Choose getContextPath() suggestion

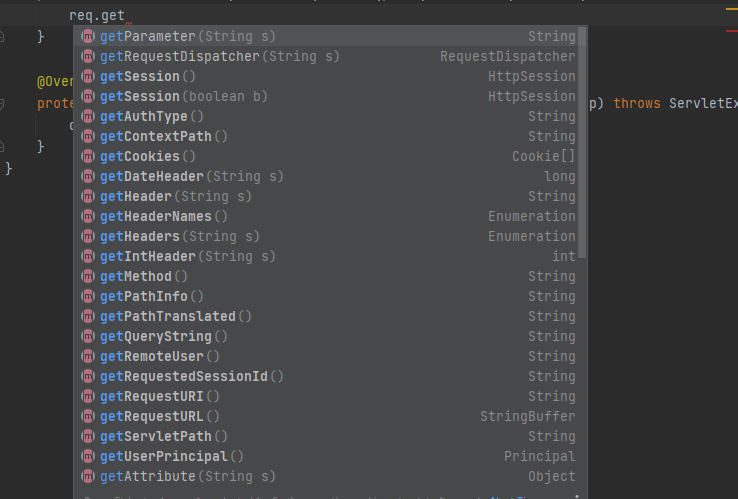(164, 137)
